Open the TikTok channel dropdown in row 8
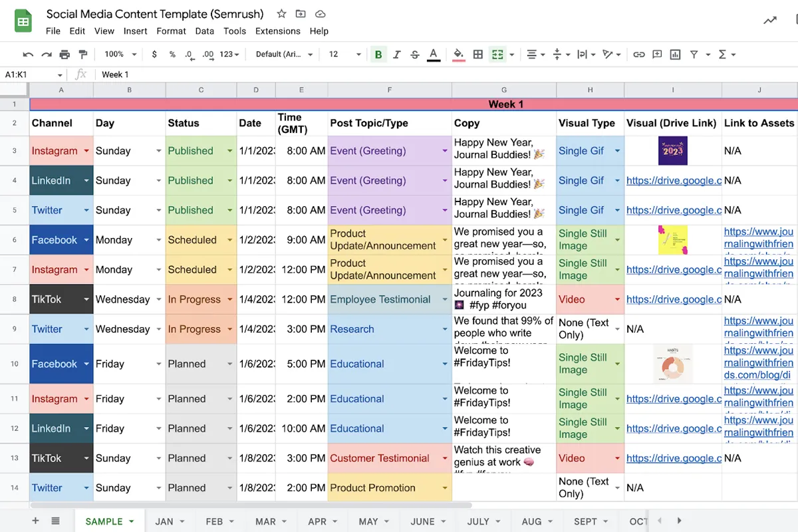The height and width of the screenshot is (532, 798). point(86,300)
